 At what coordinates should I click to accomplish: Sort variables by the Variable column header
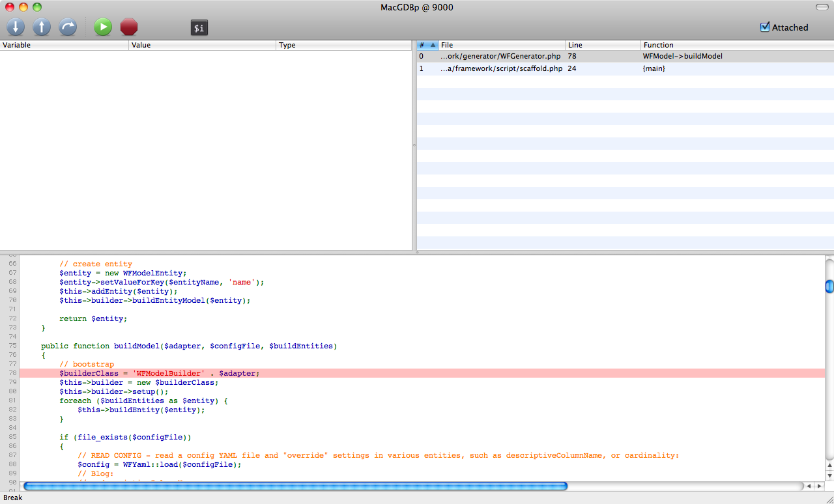[64, 45]
